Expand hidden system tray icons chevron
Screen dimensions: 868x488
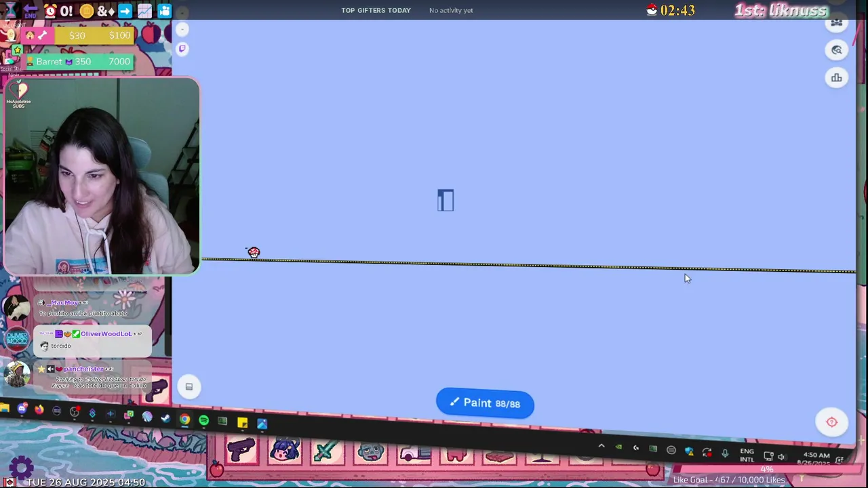(x=601, y=446)
